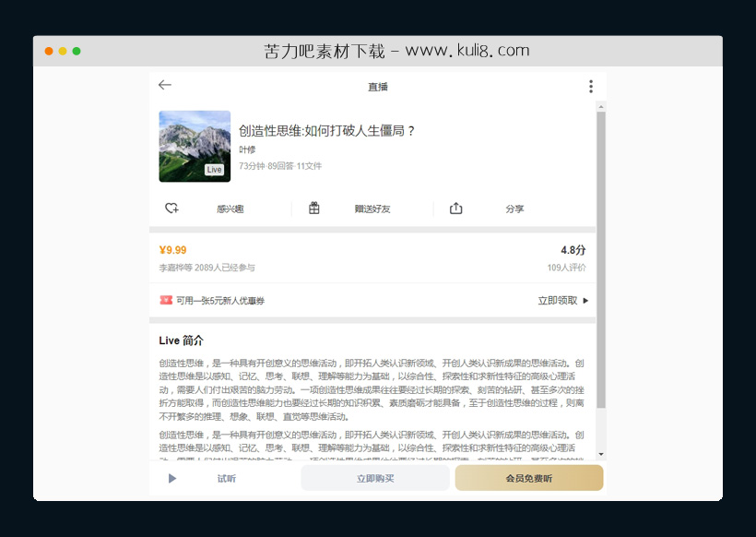Click the mountain cover thumbnail

(195, 146)
